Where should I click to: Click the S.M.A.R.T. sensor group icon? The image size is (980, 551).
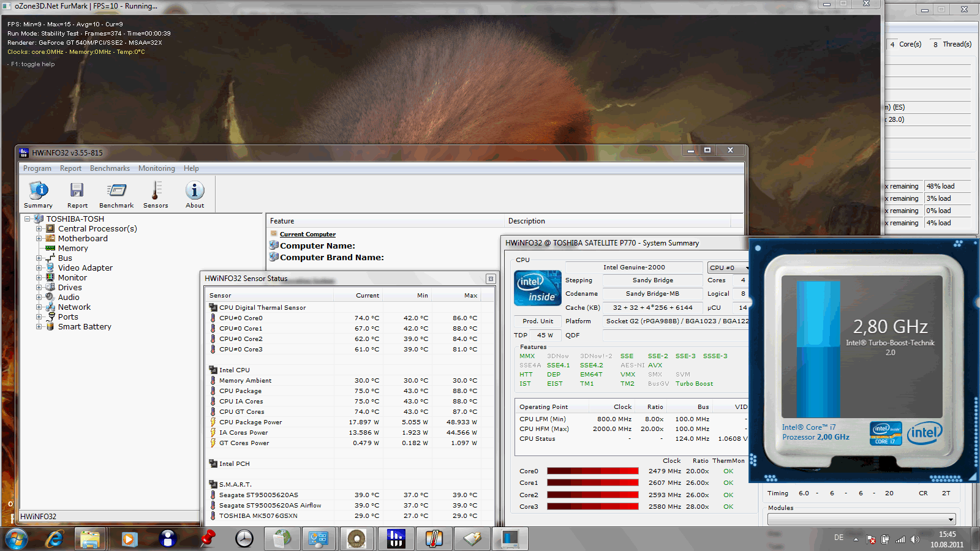(x=213, y=484)
